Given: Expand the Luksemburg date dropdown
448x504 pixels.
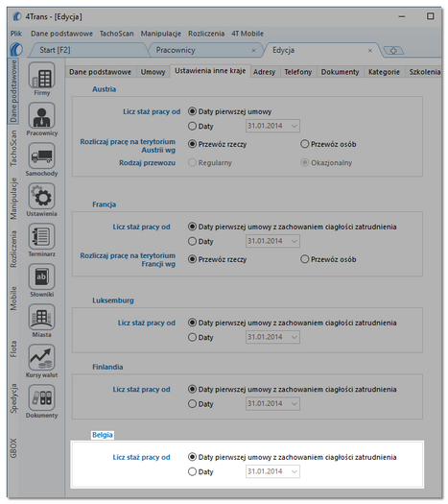Looking at the screenshot, I should pyautogui.click(x=295, y=337).
